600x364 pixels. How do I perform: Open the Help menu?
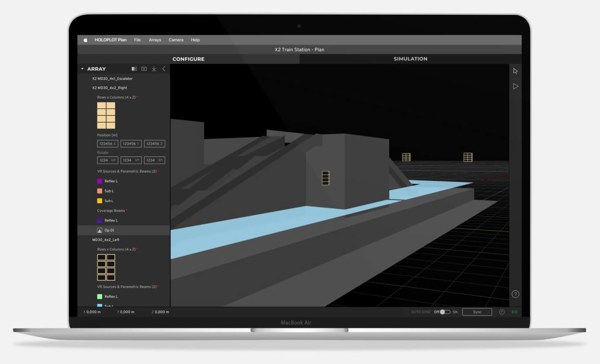click(195, 40)
